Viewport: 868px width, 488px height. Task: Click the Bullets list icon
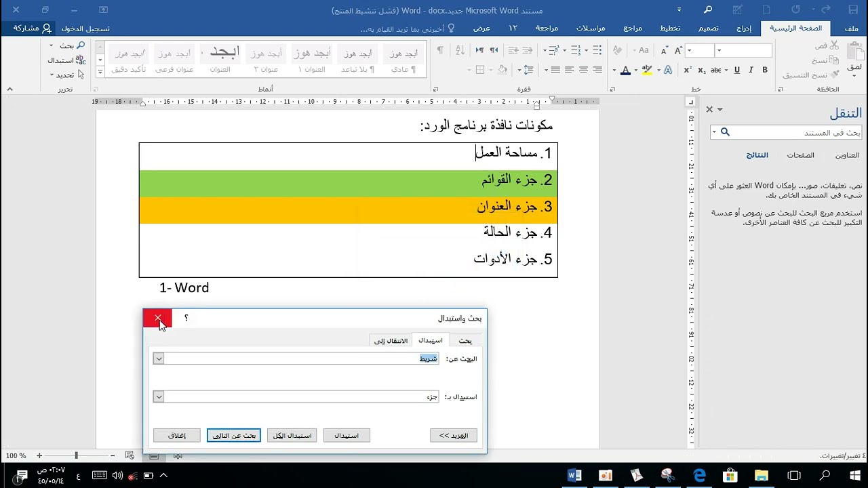(x=597, y=51)
